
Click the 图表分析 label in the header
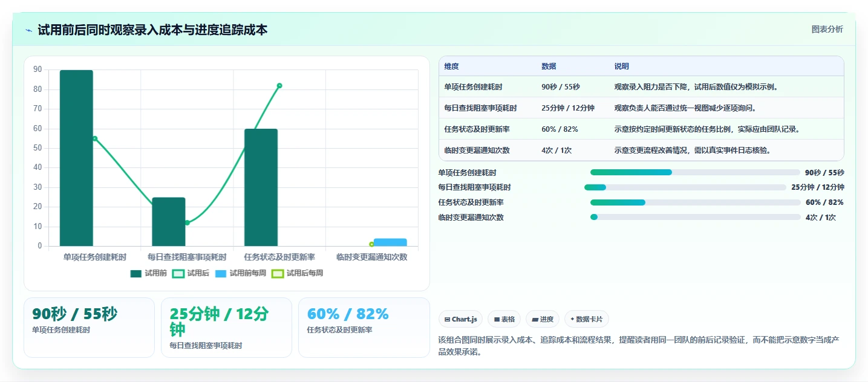coord(827,30)
